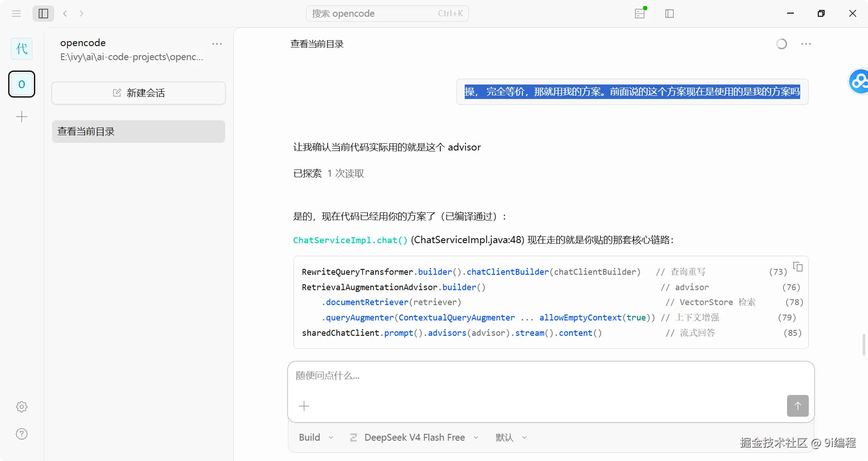This screenshot has height=461, width=868.
Task: Click the conversation scrollbar thumb
Action: click(x=864, y=344)
